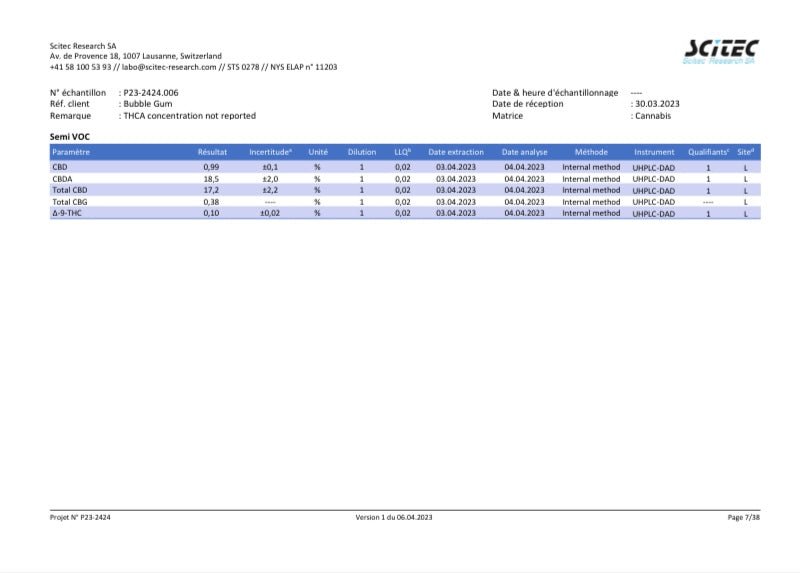This screenshot has width=800, height=573.
Task: Click the Qualifiants column header
Action: click(708, 152)
